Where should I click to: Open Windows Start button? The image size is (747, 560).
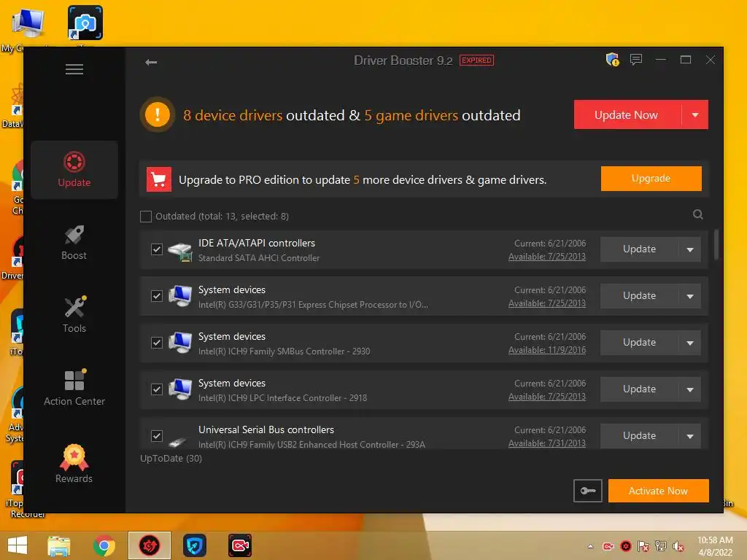pos(18,545)
